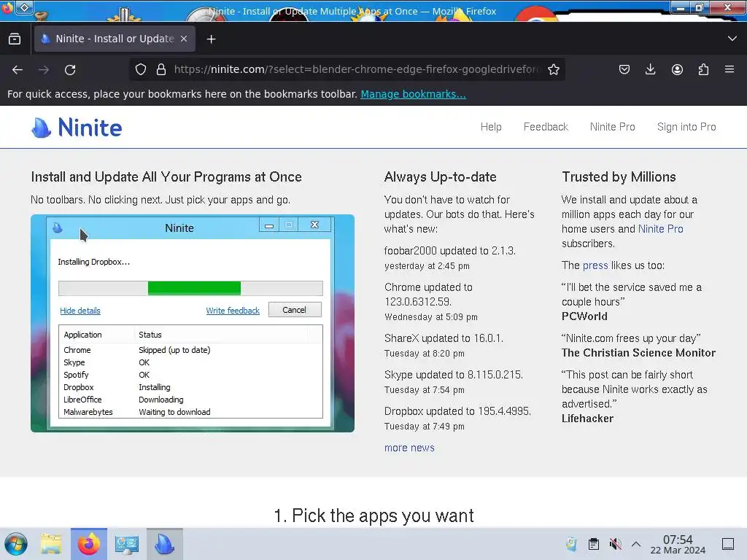
Task: Open a new tab with plus button
Action: click(211, 39)
